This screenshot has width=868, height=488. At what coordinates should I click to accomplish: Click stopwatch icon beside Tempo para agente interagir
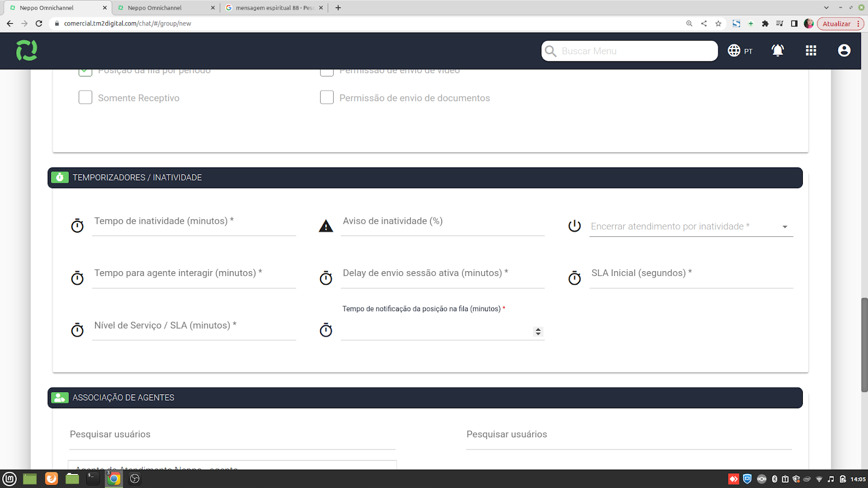coord(78,278)
